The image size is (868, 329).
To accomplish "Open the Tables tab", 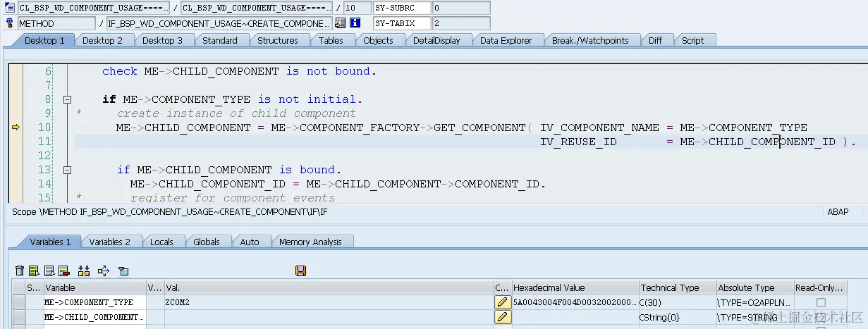I will 331,40.
